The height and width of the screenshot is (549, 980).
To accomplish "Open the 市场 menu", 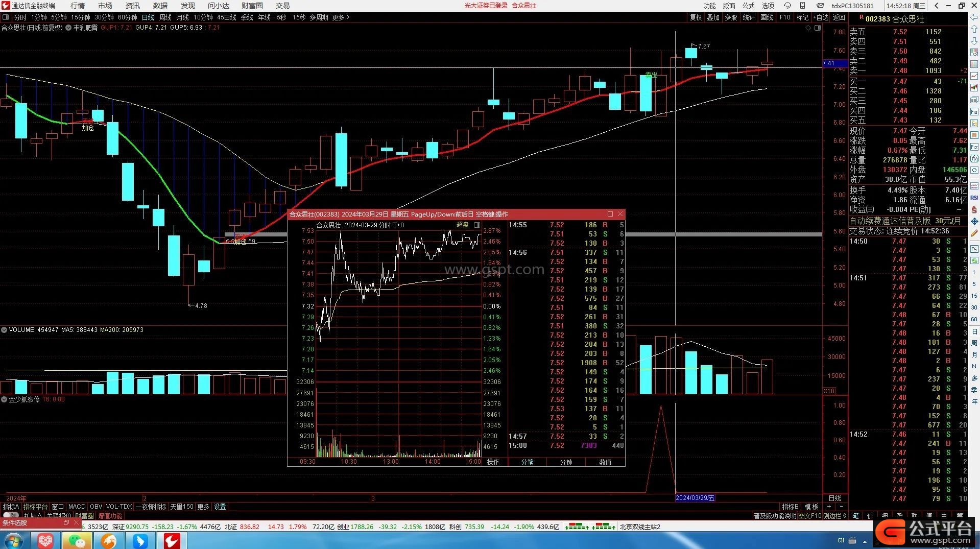I will tap(105, 6).
